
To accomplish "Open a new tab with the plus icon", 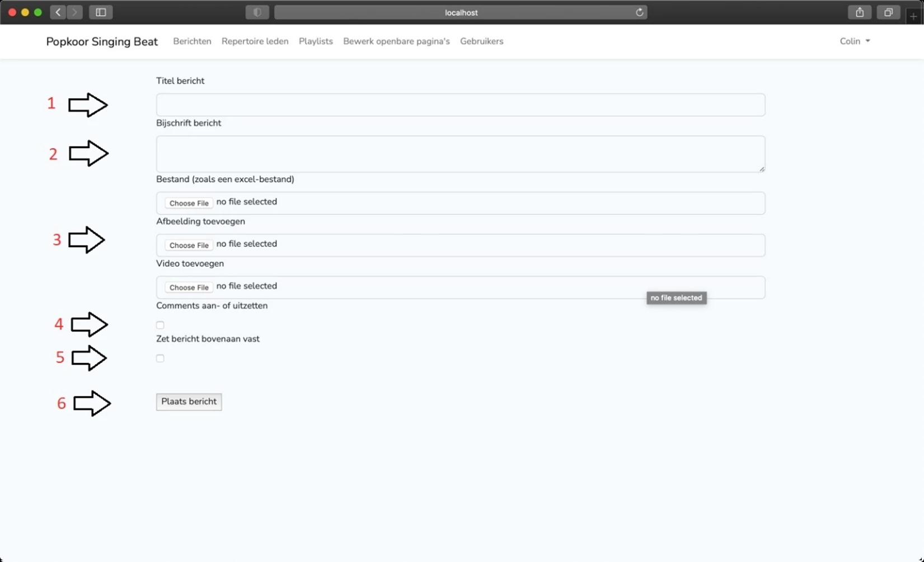I will [x=914, y=16].
